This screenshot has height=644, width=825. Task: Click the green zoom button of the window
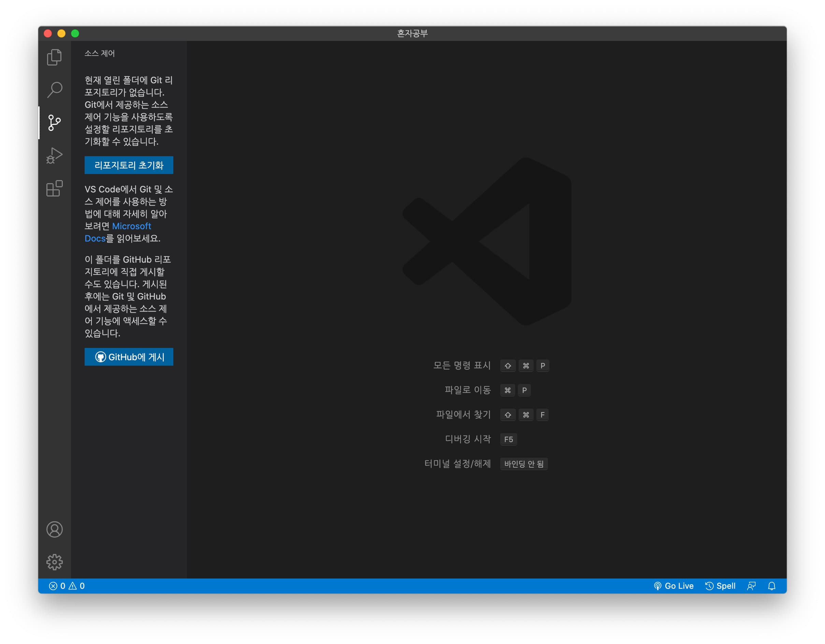click(75, 33)
